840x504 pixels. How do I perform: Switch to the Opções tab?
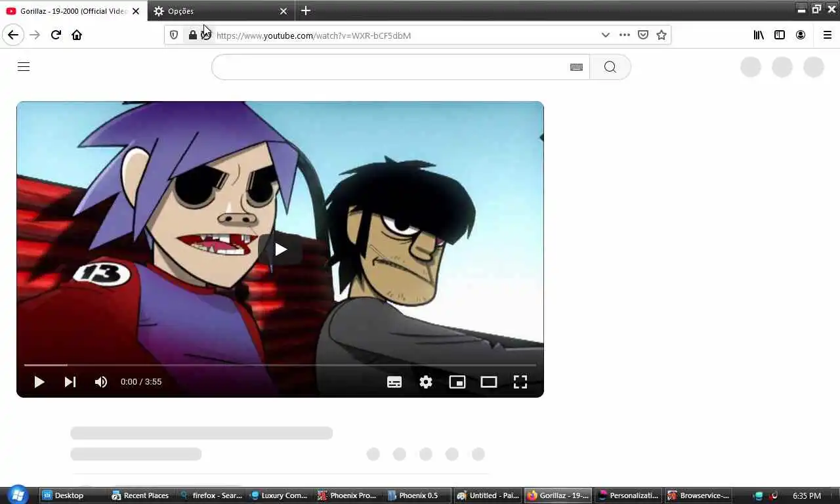221,10
